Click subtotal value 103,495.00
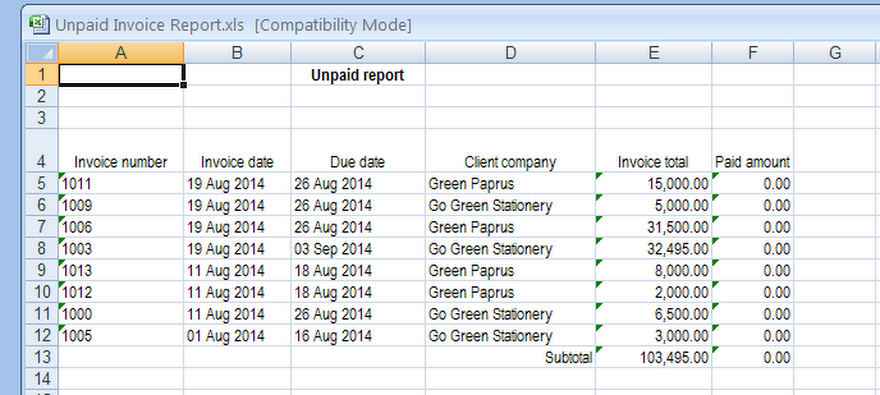Screen dimensions: 880x395 tap(654, 357)
